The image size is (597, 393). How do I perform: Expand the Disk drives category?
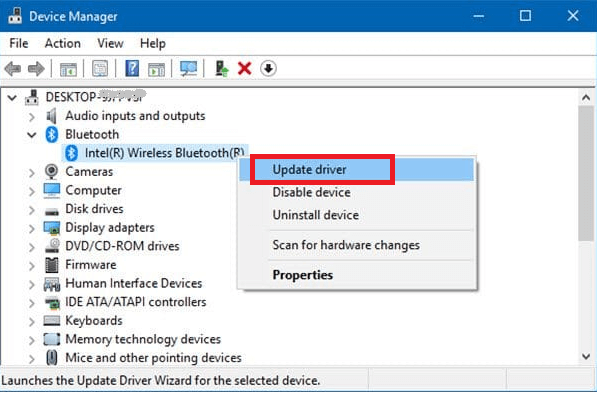tap(32, 210)
